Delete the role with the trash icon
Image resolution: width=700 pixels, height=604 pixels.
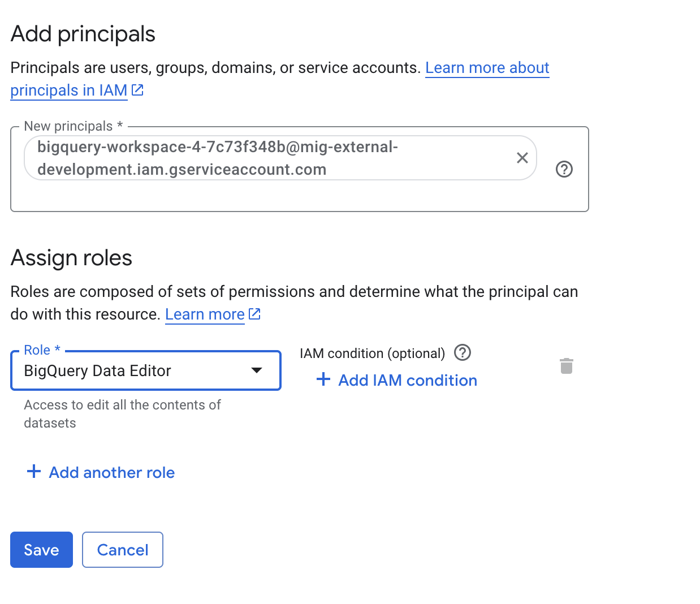pos(566,366)
